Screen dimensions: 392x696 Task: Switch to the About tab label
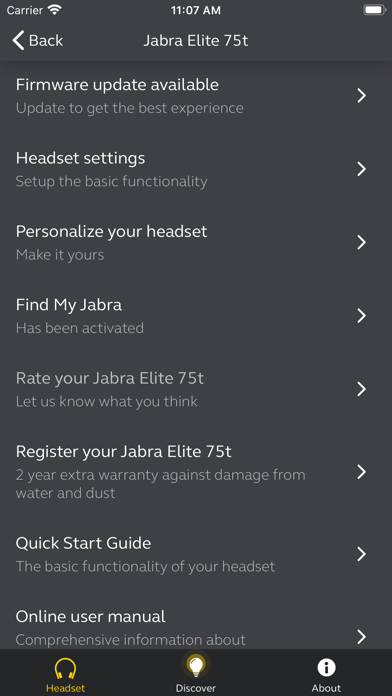pos(326,688)
